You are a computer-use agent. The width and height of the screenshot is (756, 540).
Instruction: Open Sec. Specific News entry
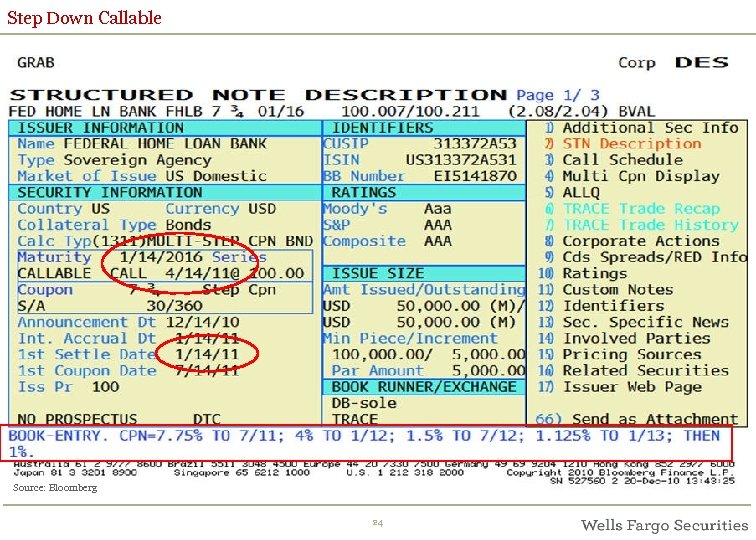634,322
